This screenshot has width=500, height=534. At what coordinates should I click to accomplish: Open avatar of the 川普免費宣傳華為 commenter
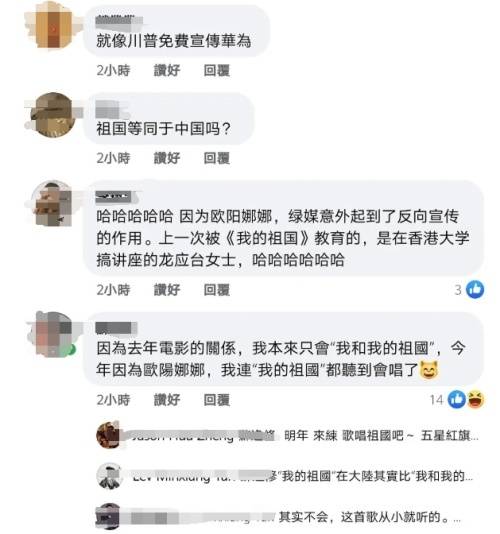click(53, 26)
